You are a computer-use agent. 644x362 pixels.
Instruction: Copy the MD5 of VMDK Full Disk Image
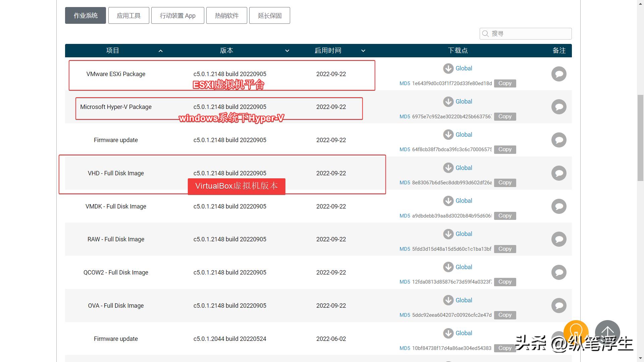pos(505,216)
